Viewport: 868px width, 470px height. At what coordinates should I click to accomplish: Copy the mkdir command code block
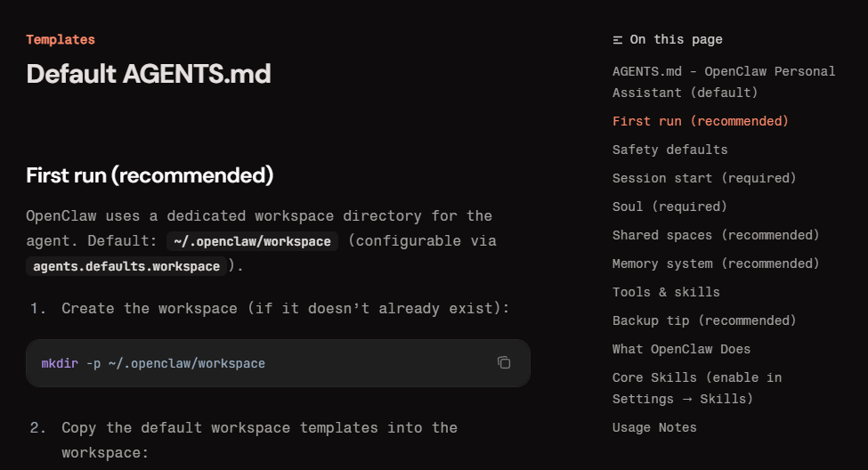point(504,362)
